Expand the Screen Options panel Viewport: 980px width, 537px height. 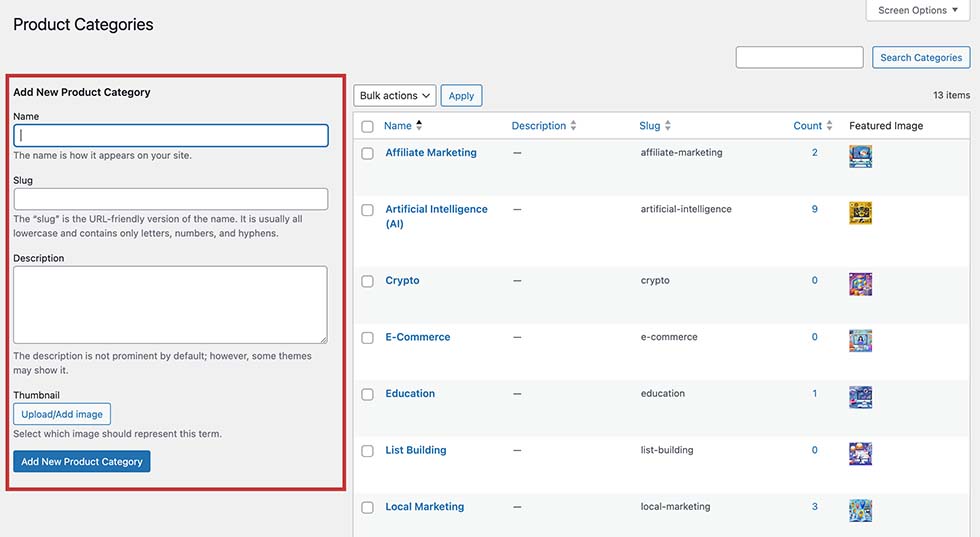pyautogui.click(x=918, y=11)
